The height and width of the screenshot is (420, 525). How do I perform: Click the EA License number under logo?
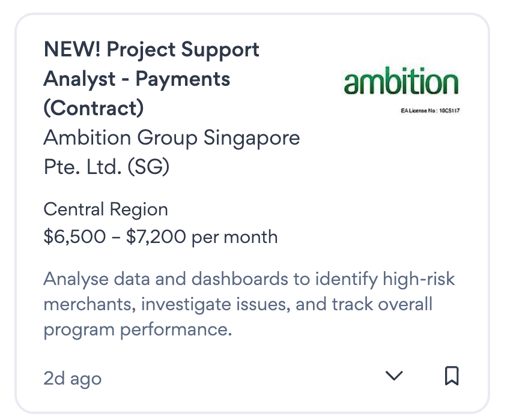coord(429,110)
